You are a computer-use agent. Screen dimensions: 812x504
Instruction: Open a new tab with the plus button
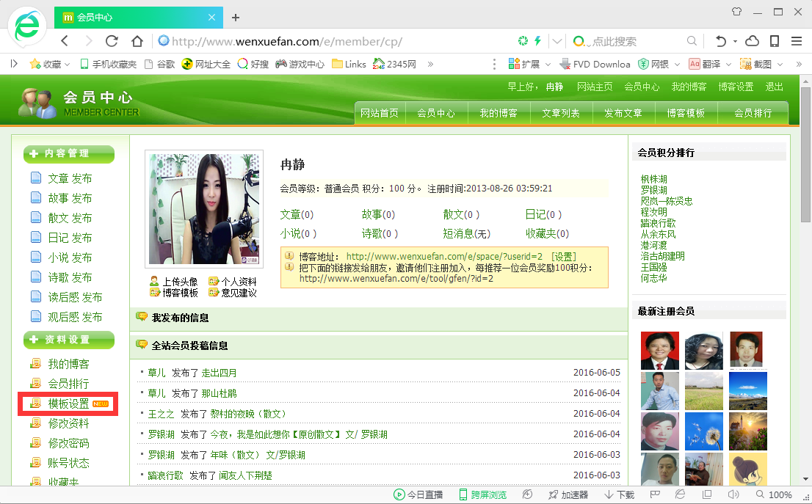(x=236, y=17)
